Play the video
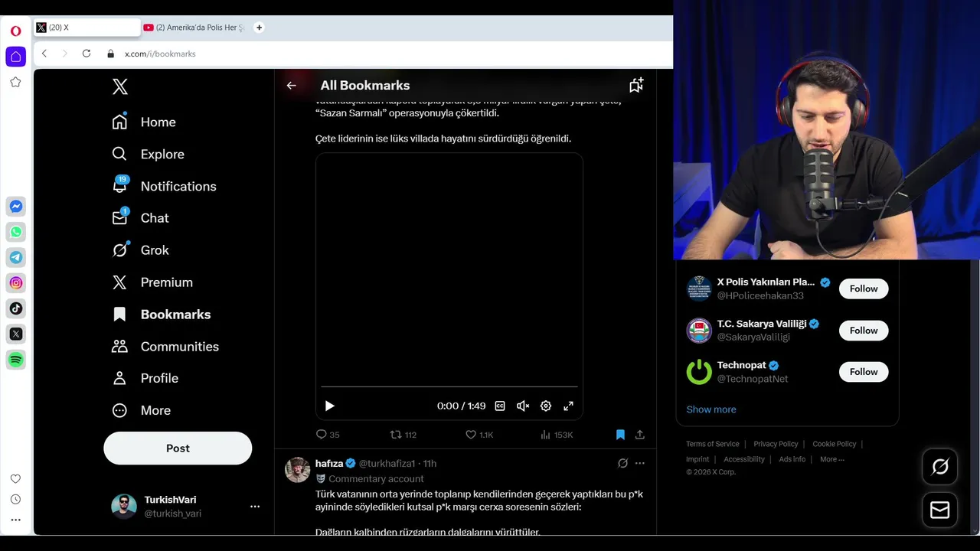 pyautogui.click(x=329, y=406)
